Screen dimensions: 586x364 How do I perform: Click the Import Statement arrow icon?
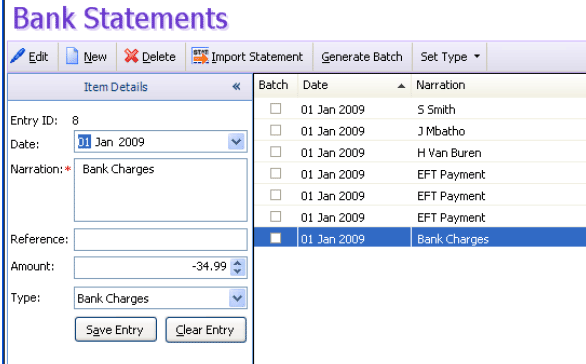[x=200, y=56]
